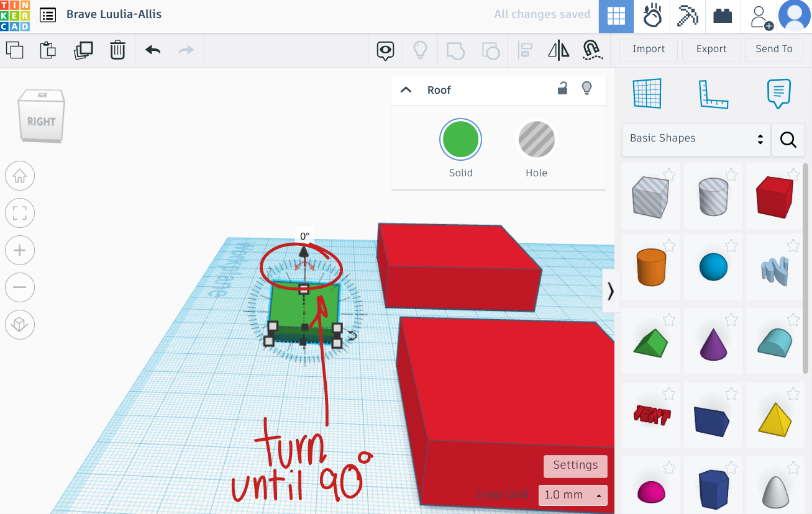Pick the navy Wedge shape
812x514 pixels.
click(713, 416)
